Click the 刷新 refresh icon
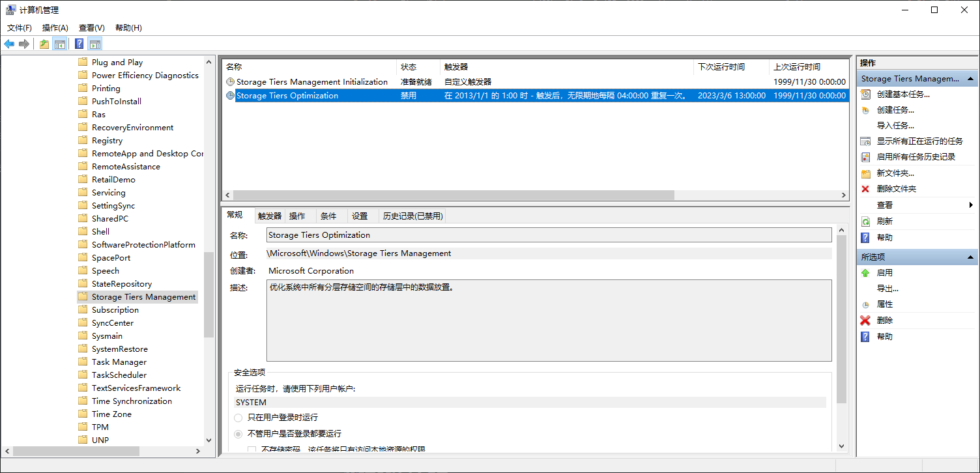Image resolution: width=980 pixels, height=473 pixels. (x=865, y=222)
